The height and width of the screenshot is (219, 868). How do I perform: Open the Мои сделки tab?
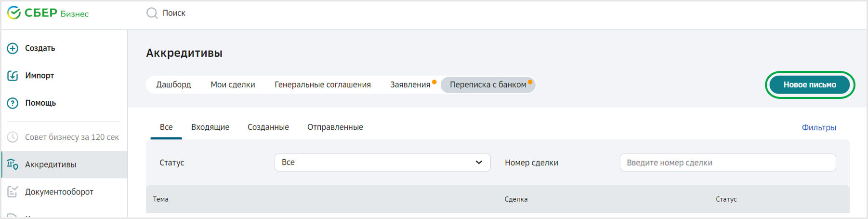[233, 85]
